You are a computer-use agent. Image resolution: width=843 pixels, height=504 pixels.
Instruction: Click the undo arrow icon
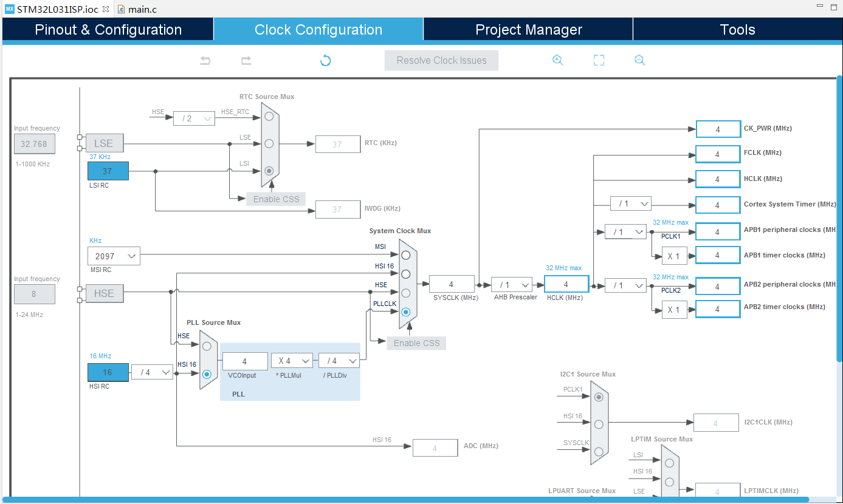coord(205,60)
